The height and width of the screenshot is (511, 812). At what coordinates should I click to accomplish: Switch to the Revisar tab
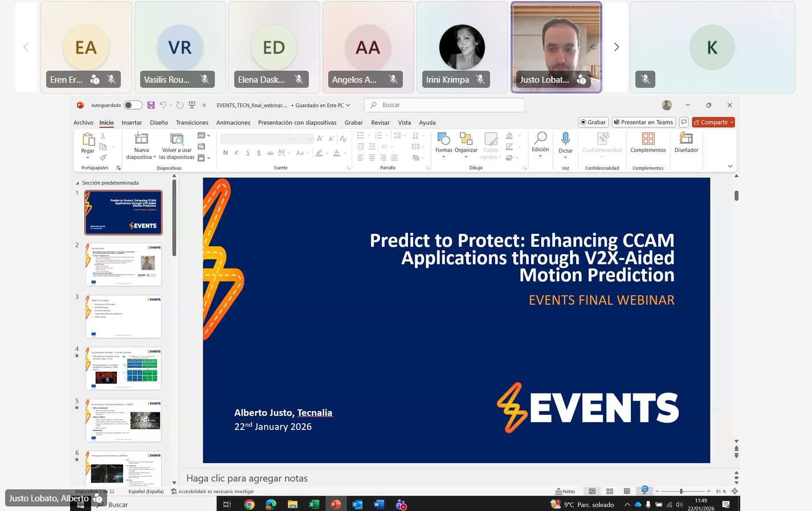[380, 123]
